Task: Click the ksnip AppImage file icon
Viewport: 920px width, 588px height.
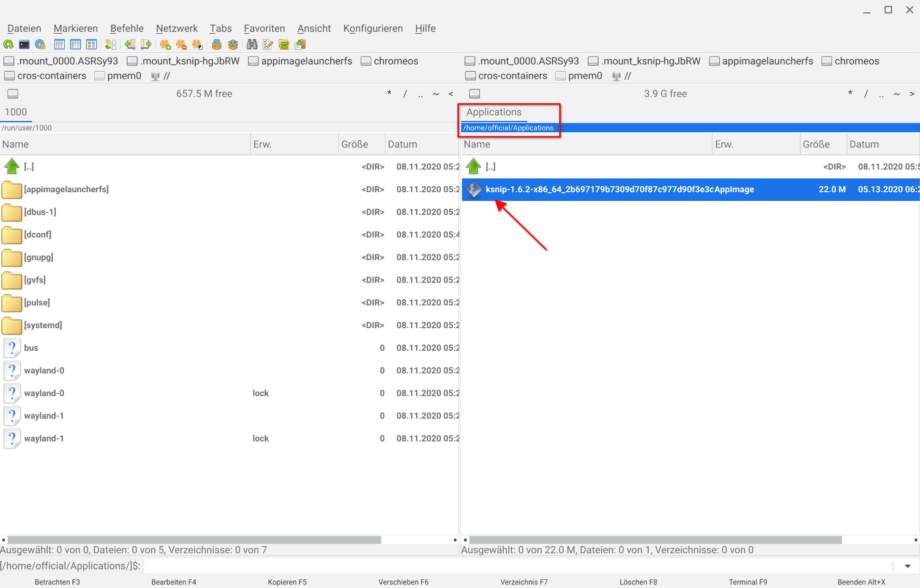Action: click(x=474, y=189)
